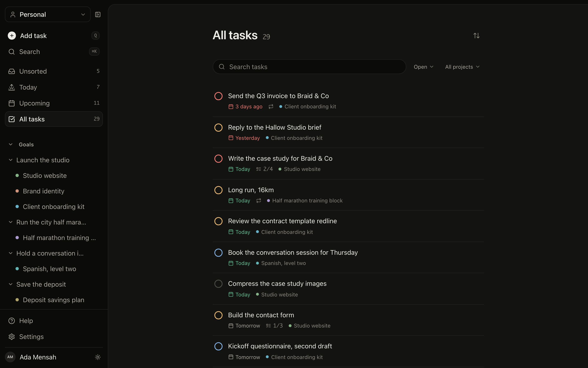The image size is (588, 368).
Task: Click the purple dot by Half marathon training
Action: point(17,238)
